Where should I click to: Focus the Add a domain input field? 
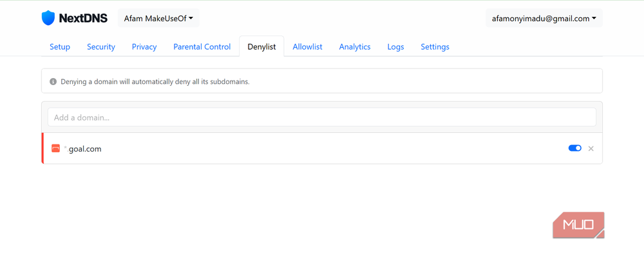(322, 117)
